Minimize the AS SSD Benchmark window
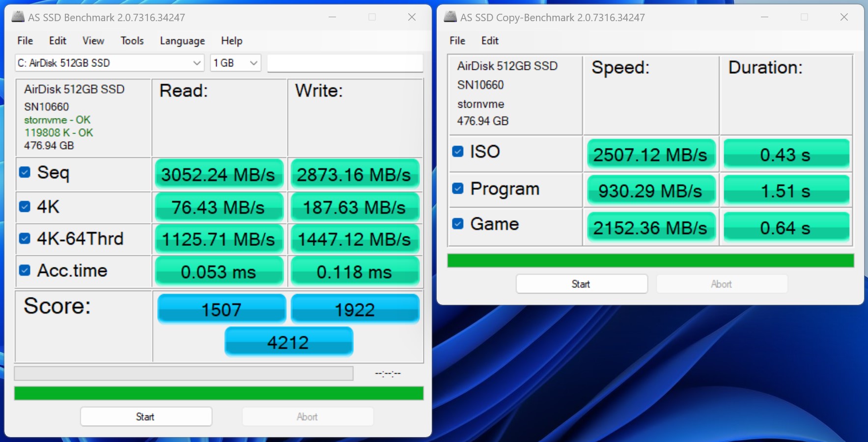The image size is (868, 442). click(x=333, y=17)
